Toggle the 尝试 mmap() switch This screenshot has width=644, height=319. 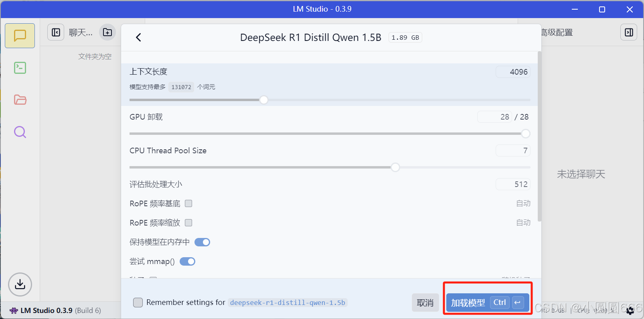click(x=187, y=261)
